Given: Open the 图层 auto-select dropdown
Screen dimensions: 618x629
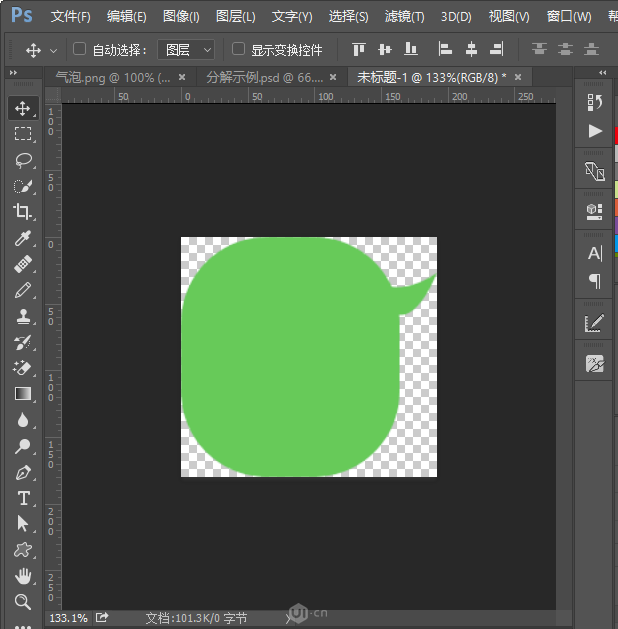Looking at the screenshot, I should (186, 50).
